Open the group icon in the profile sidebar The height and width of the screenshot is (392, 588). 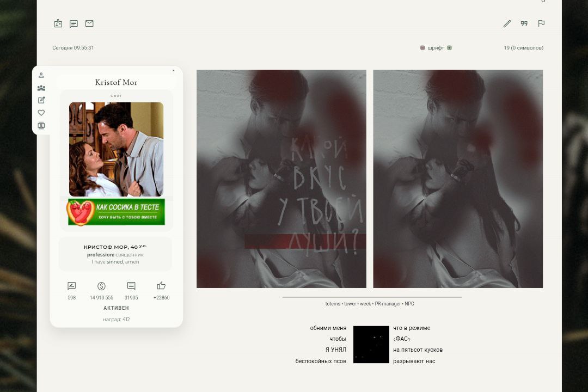tap(41, 88)
